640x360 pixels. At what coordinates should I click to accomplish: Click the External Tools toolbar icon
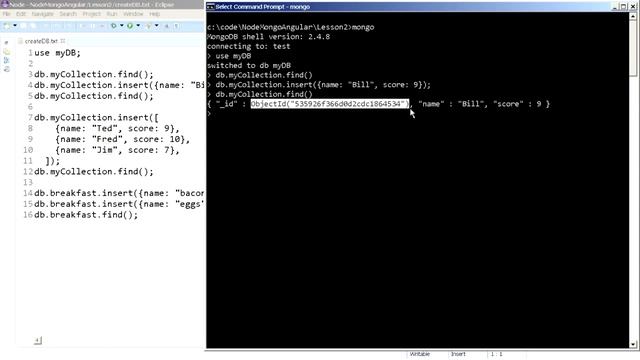tap(149, 26)
